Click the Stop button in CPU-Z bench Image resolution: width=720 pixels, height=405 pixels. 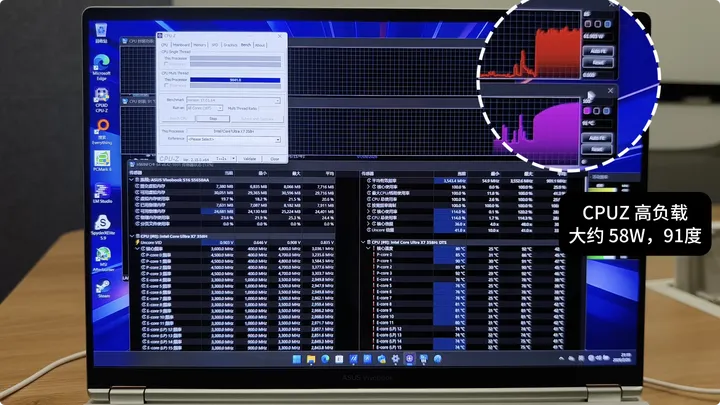point(213,118)
